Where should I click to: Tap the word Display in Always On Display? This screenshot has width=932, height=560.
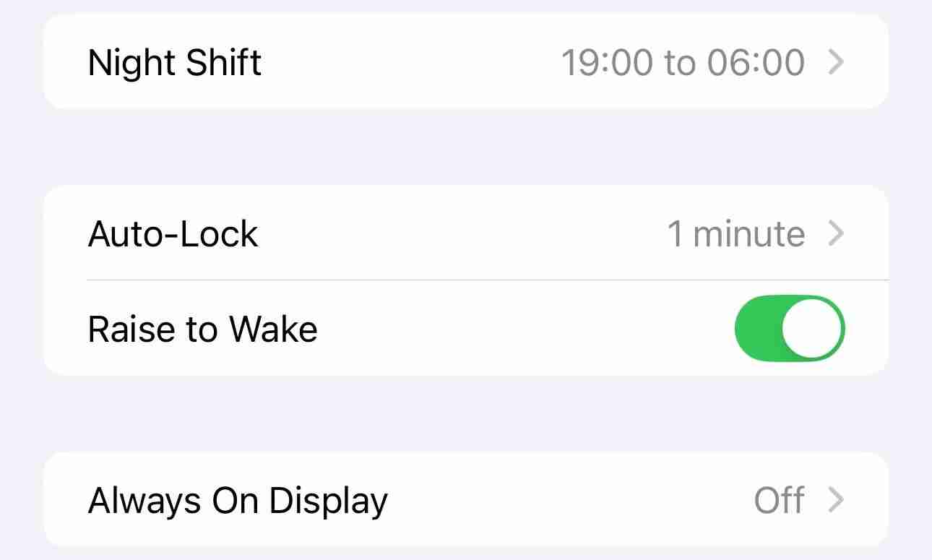tap(329, 500)
